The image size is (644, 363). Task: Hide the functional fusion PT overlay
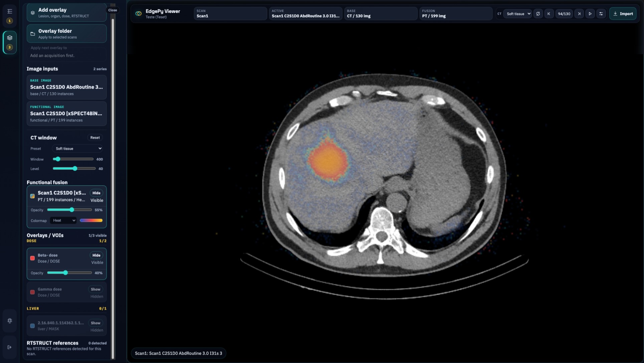(x=96, y=193)
